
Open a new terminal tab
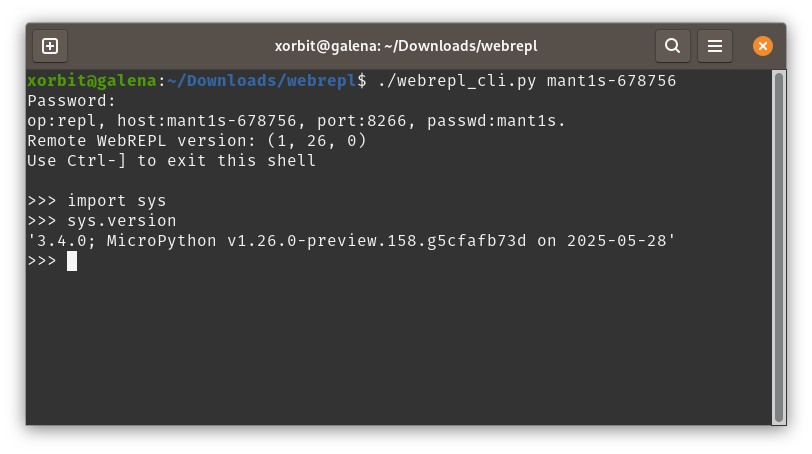[x=50, y=46]
